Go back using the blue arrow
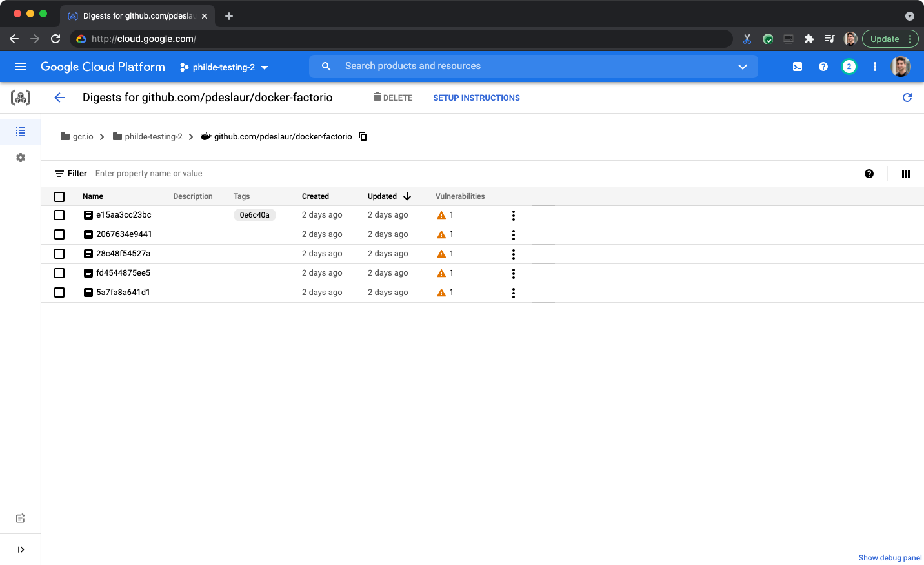The width and height of the screenshot is (924, 565). [x=59, y=98]
